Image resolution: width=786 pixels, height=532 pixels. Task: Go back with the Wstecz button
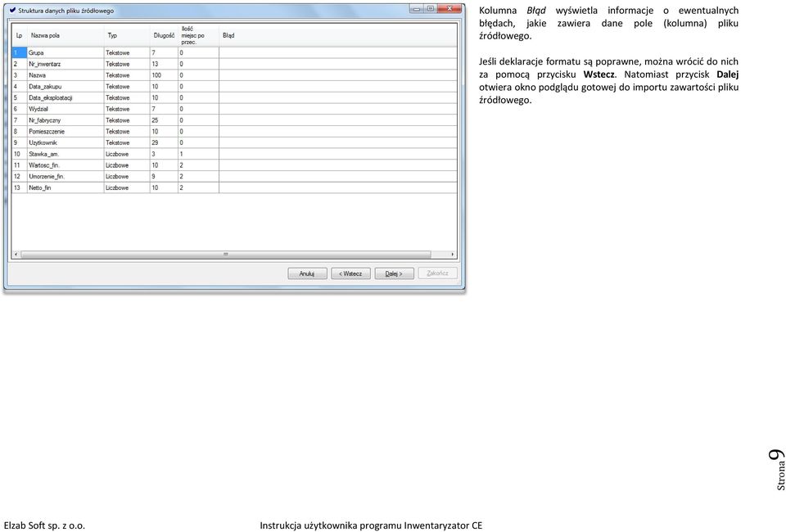350,273
